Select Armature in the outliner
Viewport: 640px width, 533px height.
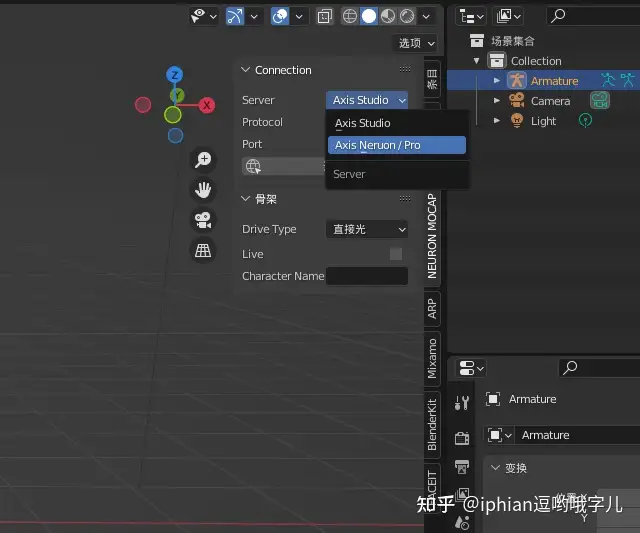click(554, 81)
